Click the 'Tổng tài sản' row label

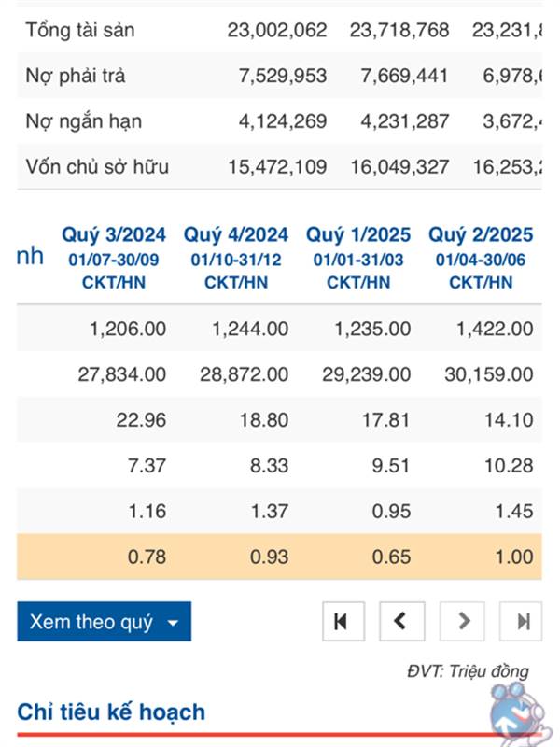80,30
